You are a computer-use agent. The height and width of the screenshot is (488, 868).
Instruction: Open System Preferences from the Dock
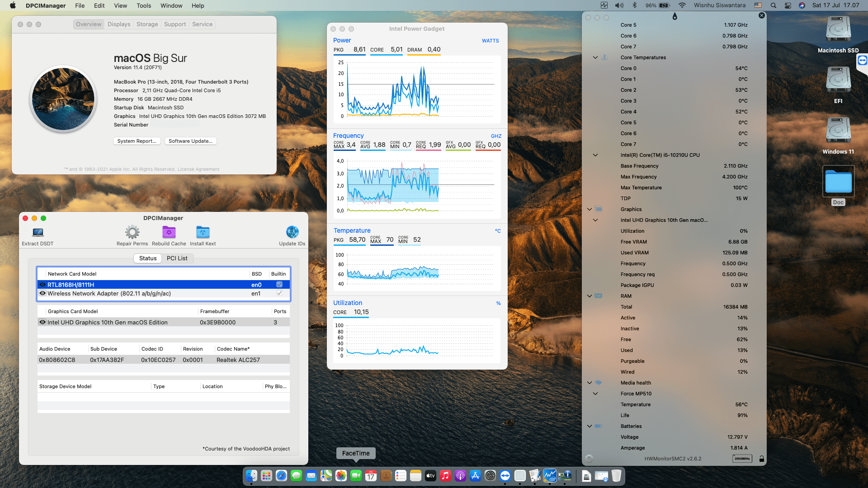click(x=490, y=476)
